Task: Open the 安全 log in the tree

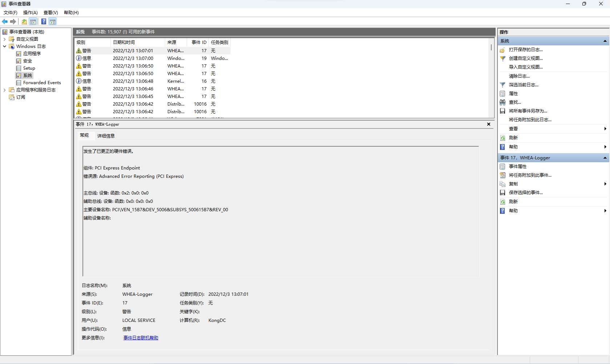Action: click(28, 61)
